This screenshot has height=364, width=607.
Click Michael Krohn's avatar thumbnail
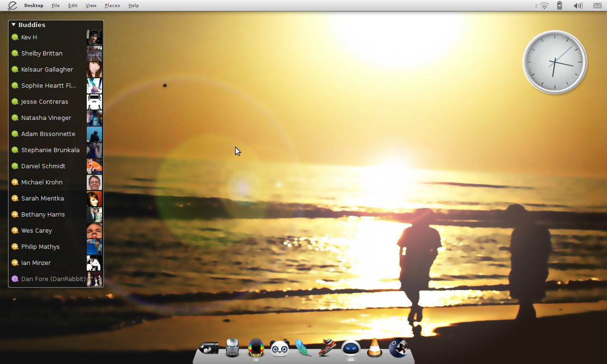[x=94, y=182]
